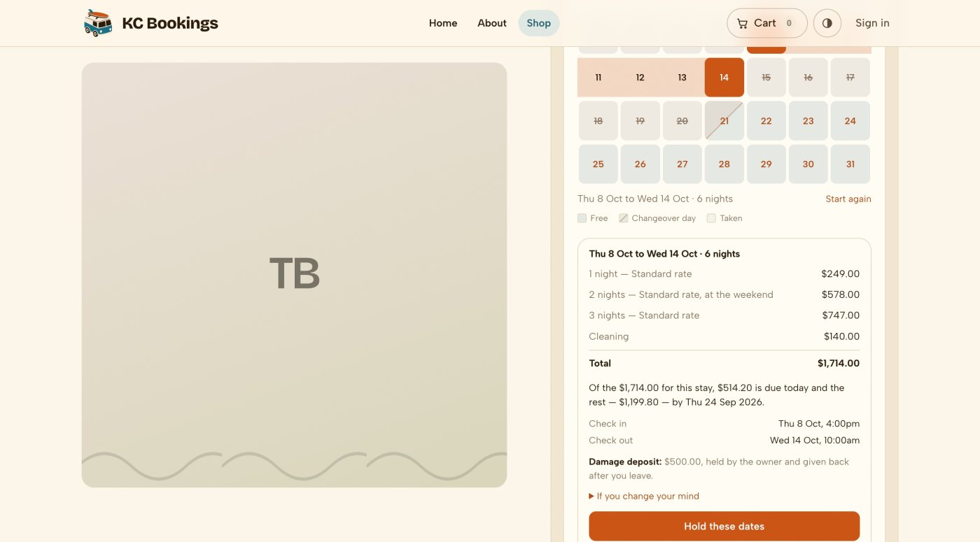The height and width of the screenshot is (542, 980).
Task: Toggle the contrast theme icon
Action: 827,23
